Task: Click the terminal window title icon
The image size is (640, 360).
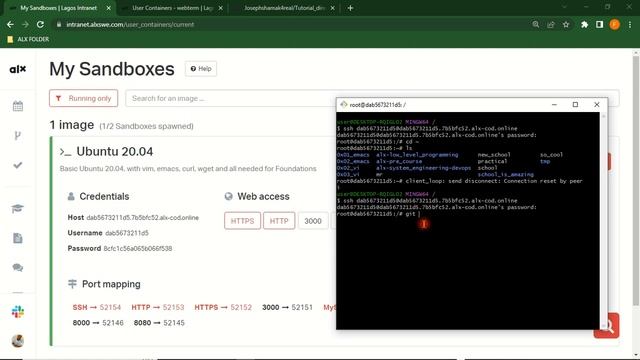Action: (x=344, y=104)
